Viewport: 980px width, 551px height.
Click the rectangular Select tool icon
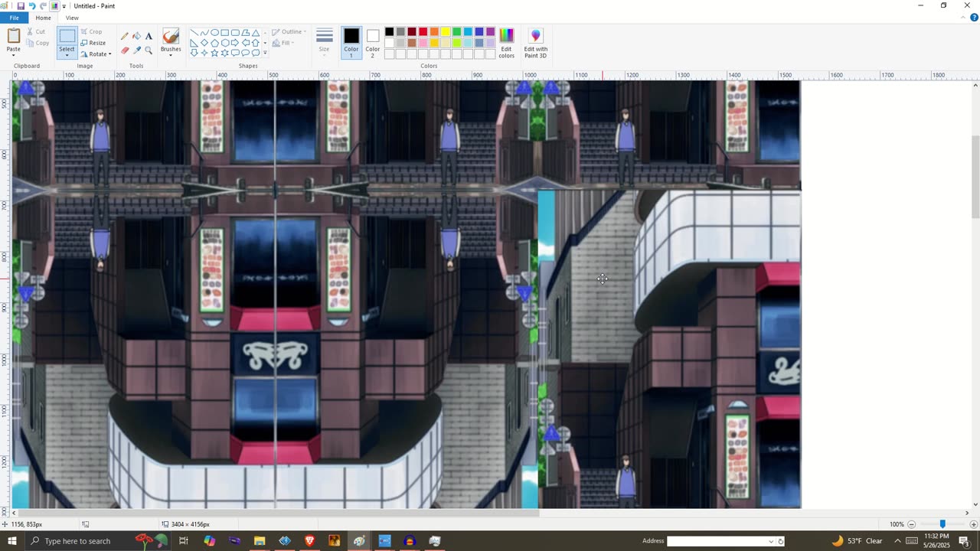click(67, 36)
